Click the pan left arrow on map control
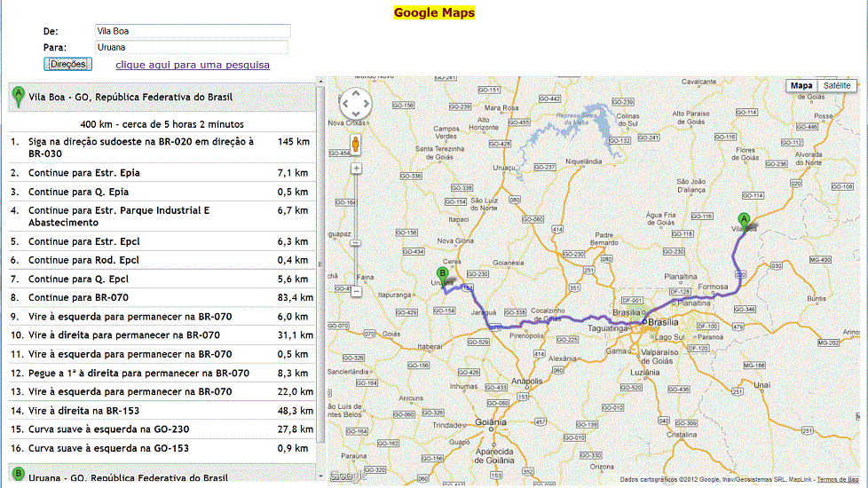The height and width of the screenshot is (488, 868). tap(345, 104)
